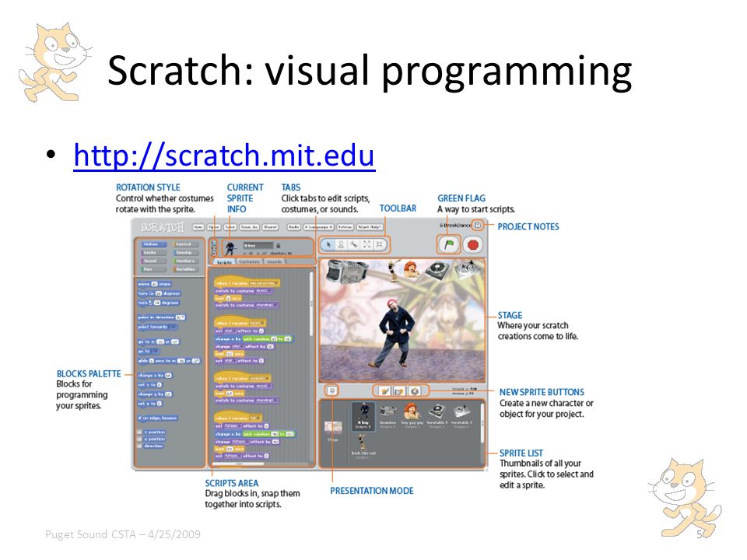Open the 'point towards' target dropdown
747x560 pixels.
[173, 327]
